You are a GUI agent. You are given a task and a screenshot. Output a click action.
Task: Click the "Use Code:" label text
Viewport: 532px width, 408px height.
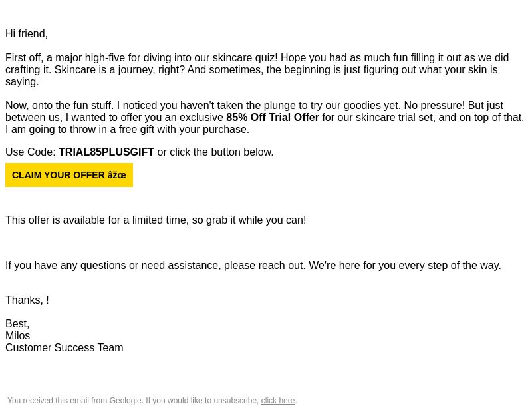(x=30, y=152)
